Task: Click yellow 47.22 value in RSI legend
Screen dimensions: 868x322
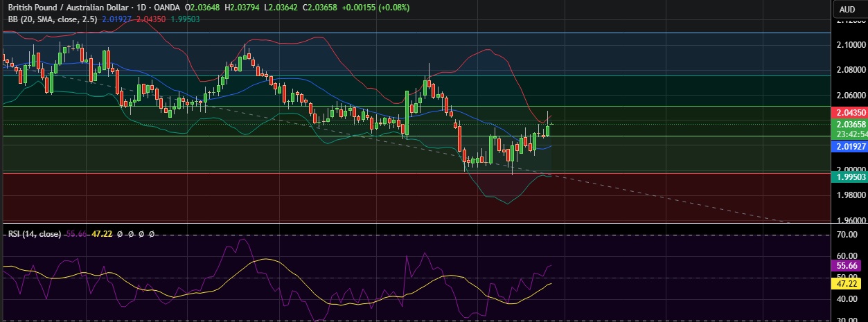Action: tap(102, 234)
